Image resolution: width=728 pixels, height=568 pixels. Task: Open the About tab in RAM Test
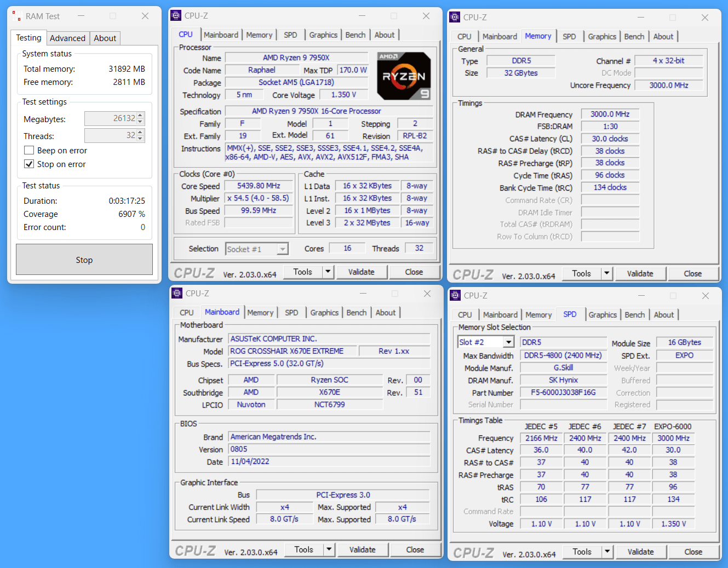[x=105, y=38]
